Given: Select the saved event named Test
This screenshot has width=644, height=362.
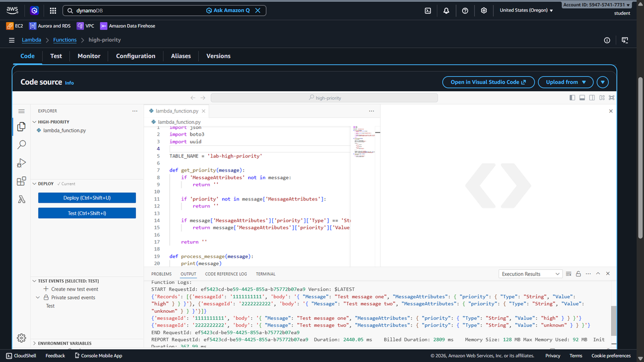Looking at the screenshot, I should [50, 306].
